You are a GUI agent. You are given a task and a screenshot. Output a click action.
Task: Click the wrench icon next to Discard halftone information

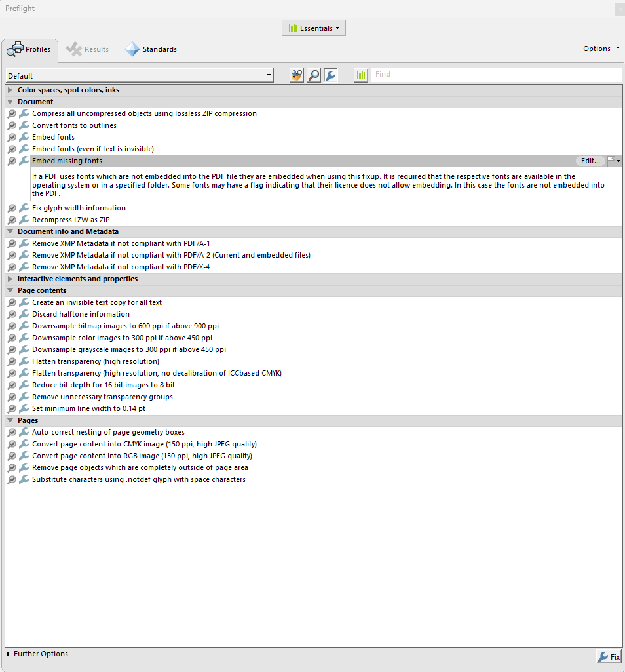click(x=24, y=314)
